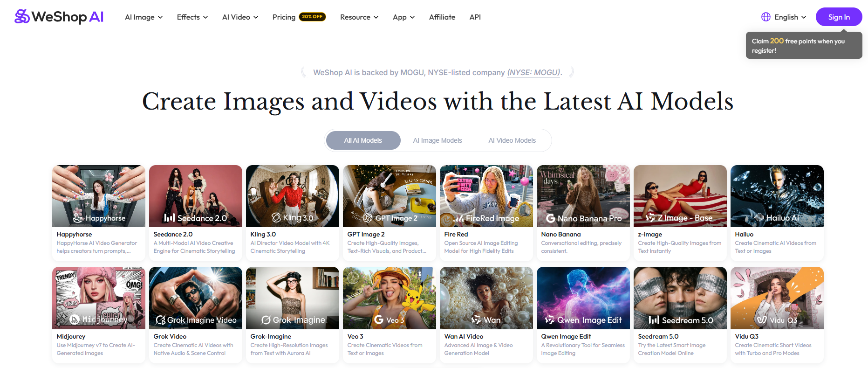Open the Midjourey title link

point(71,336)
